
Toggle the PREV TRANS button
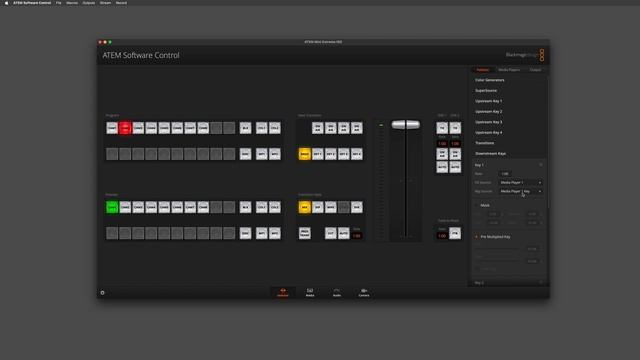[x=304, y=233]
